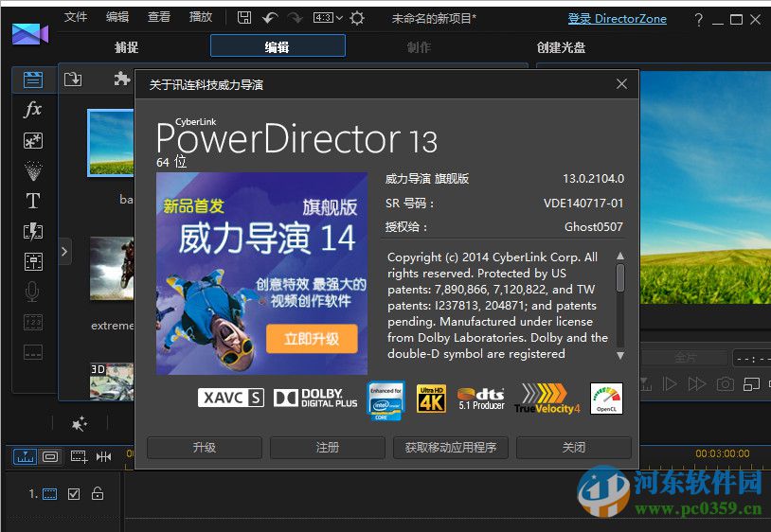
Task: Open the 查看 menu
Action: [x=159, y=17]
